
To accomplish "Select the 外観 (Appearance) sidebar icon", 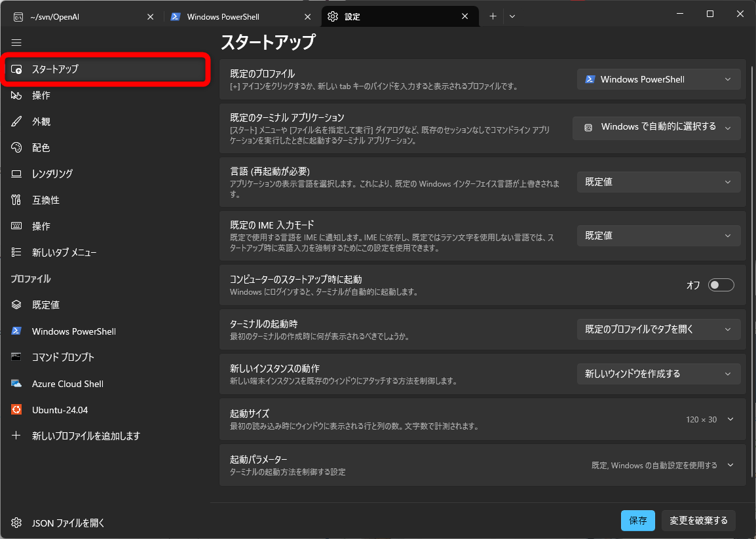I will pyautogui.click(x=16, y=121).
